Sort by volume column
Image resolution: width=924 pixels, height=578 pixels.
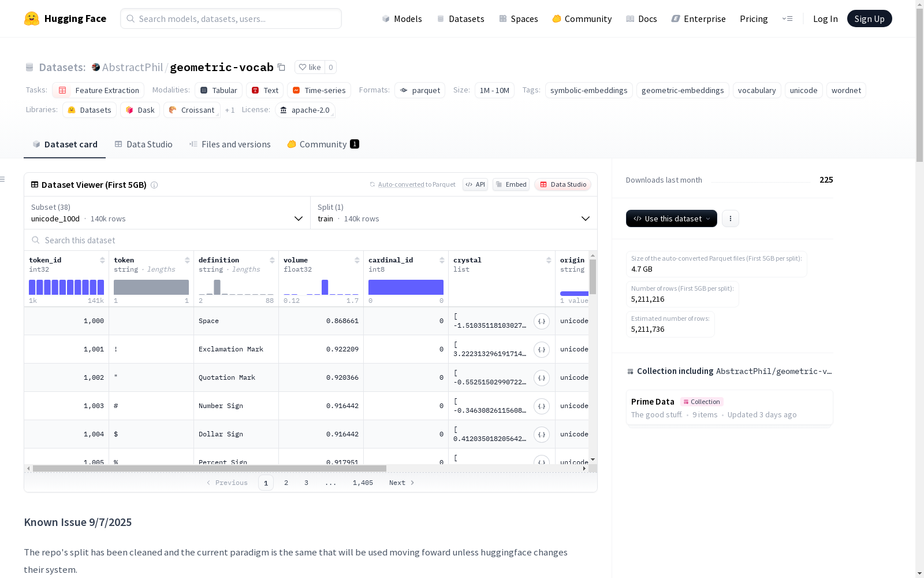357,260
